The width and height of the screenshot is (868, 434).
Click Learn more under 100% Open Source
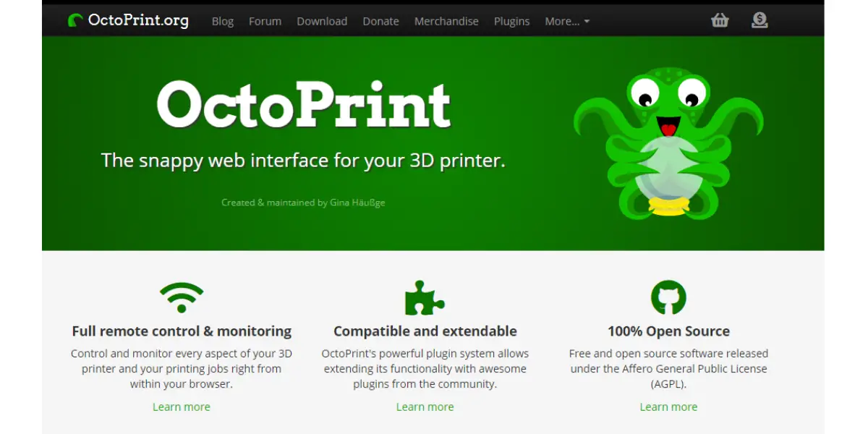[668, 407]
